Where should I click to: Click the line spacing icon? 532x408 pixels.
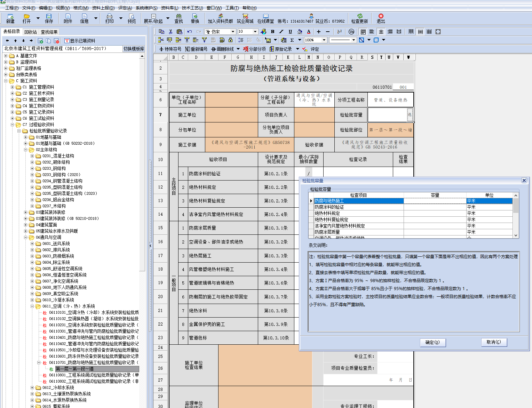241,40
